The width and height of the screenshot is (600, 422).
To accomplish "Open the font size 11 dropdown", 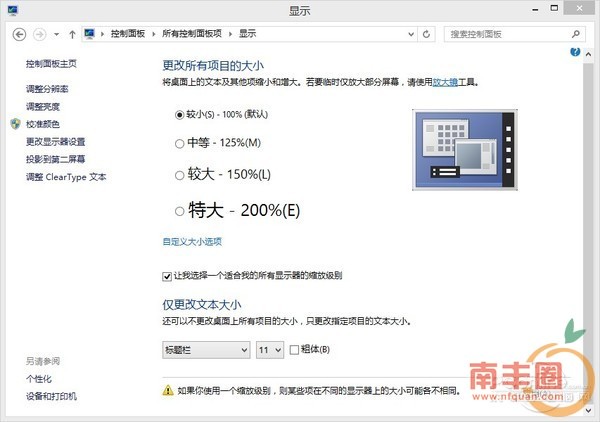I will click(270, 349).
